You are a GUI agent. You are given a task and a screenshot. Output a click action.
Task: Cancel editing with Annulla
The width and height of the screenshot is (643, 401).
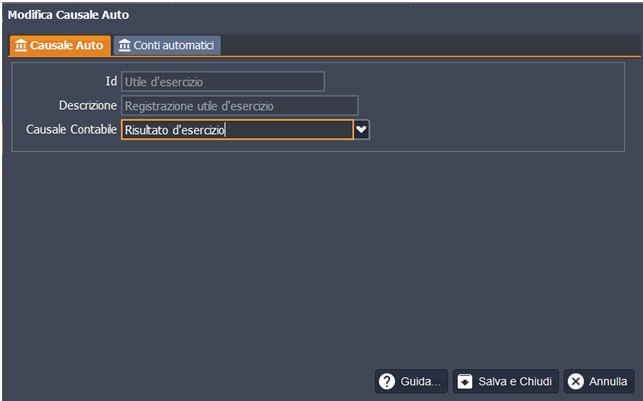598,382
